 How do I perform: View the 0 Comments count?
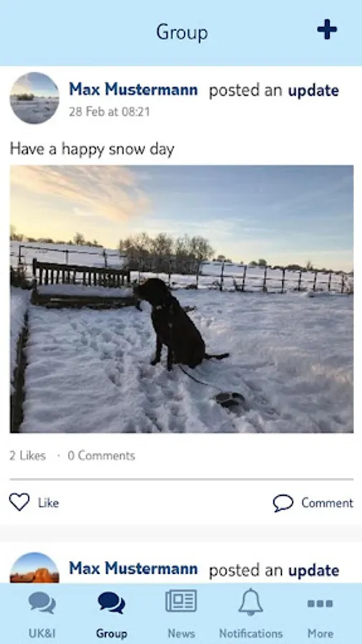pos(102,456)
